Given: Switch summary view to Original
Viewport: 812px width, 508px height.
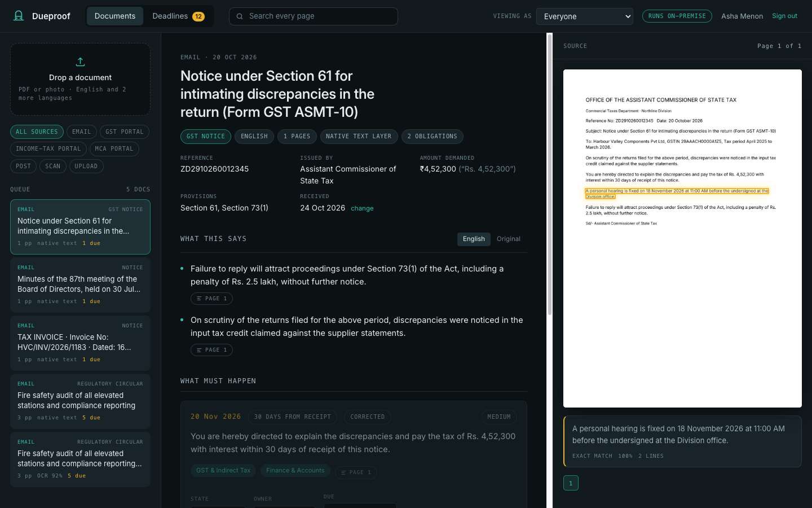Looking at the screenshot, I should pos(509,239).
